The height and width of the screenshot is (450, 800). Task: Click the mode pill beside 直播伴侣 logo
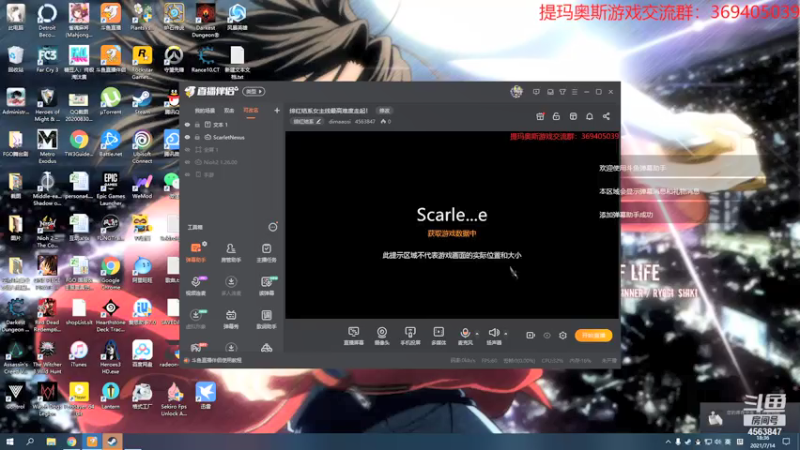click(254, 91)
